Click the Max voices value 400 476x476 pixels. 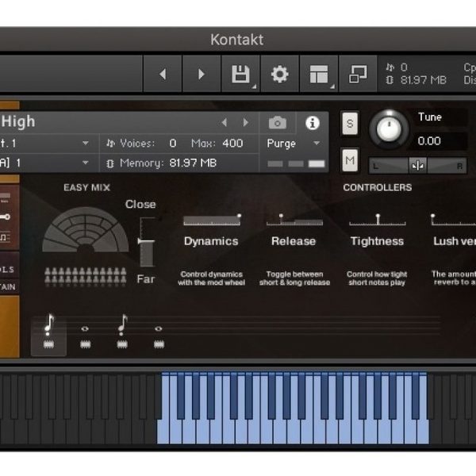(232, 144)
